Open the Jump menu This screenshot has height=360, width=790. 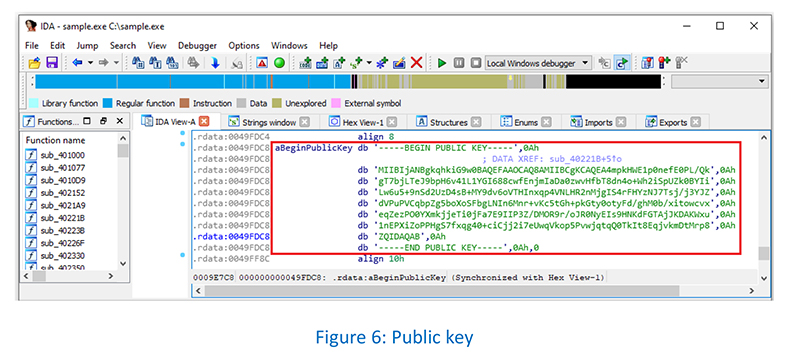(x=87, y=45)
